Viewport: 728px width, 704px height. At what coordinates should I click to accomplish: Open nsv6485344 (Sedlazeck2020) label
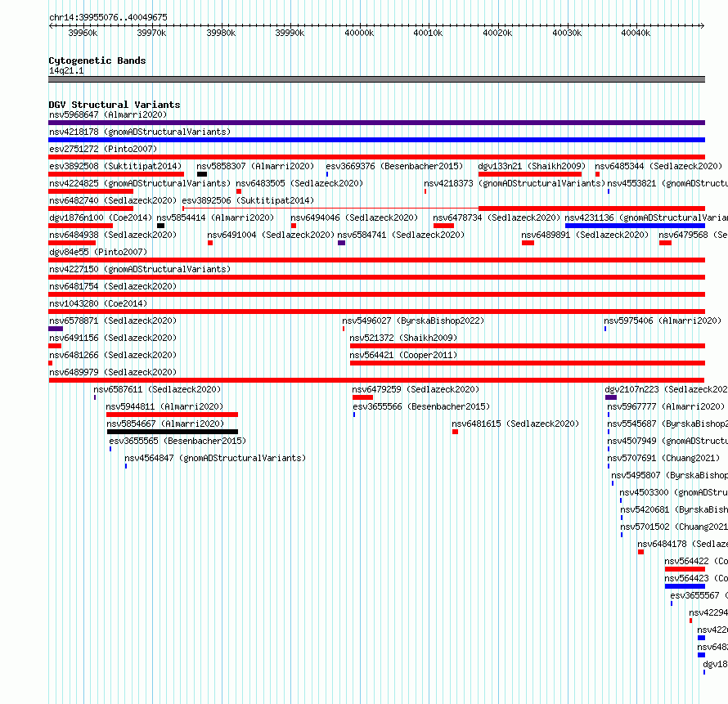pyautogui.click(x=658, y=166)
